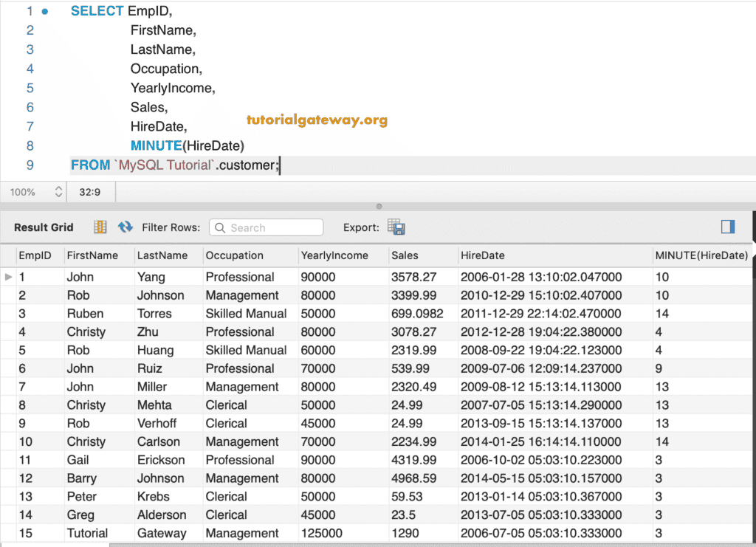
Task: Click the search magnifier in Filter Rows
Action: [220, 228]
